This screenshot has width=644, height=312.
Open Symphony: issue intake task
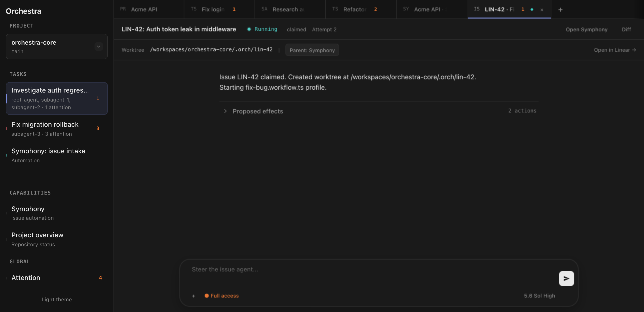click(x=57, y=155)
